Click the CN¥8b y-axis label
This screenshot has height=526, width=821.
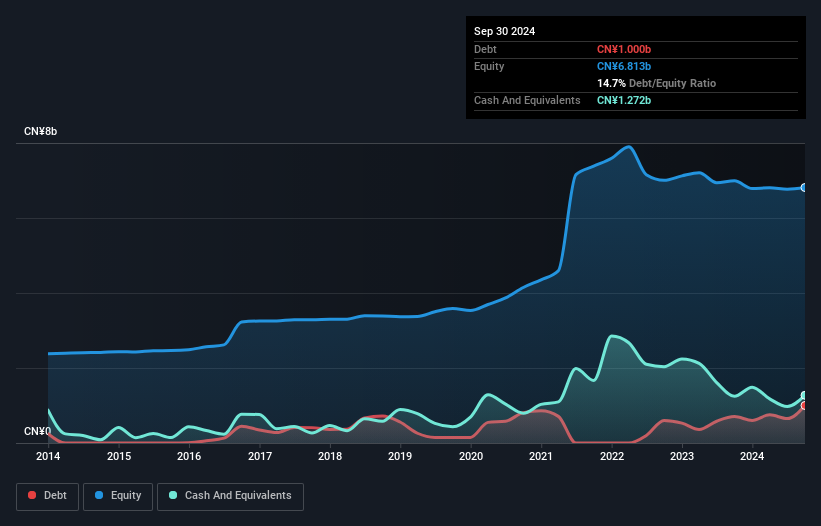pos(40,131)
